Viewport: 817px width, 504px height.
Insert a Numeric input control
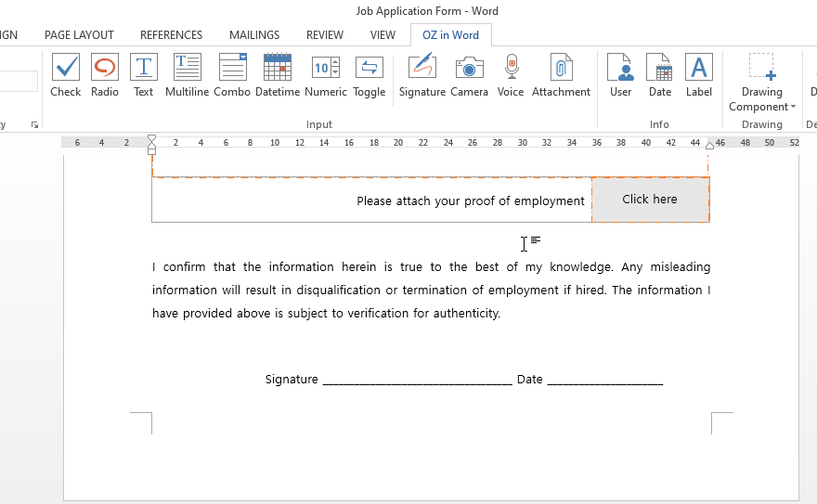click(x=326, y=75)
